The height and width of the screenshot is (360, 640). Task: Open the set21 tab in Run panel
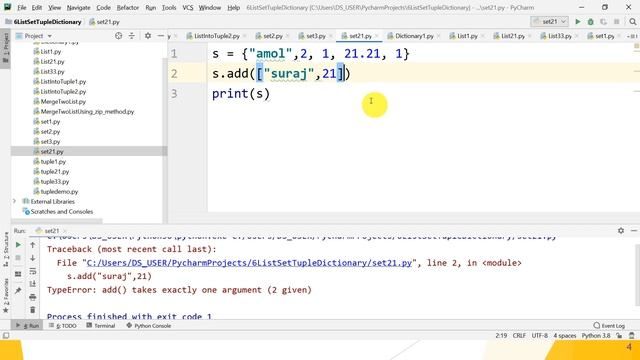tap(50, 231)
